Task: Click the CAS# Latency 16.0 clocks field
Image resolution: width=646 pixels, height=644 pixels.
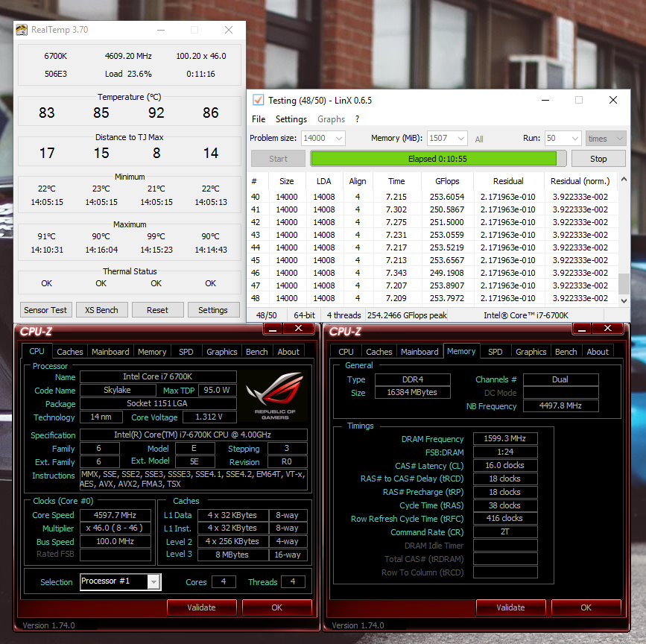Action: point(505,465)
